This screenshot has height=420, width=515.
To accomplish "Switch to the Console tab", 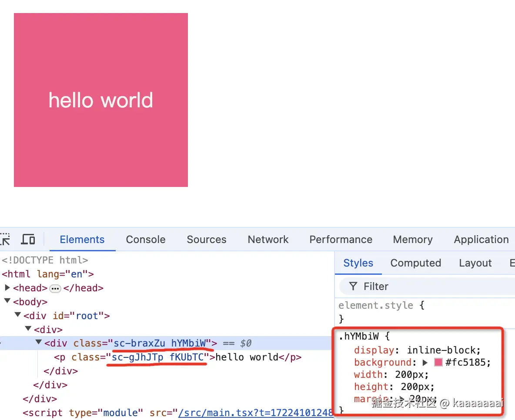I will click(145, 239).
